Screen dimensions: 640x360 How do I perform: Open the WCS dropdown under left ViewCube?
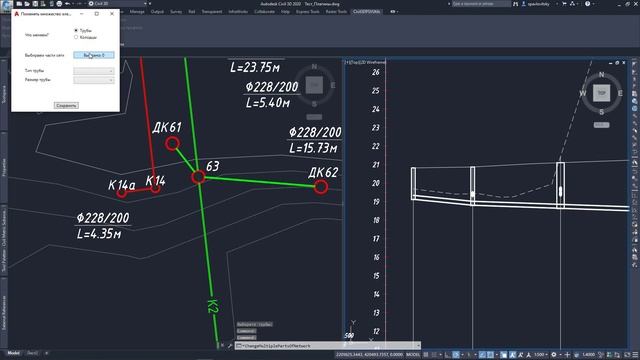314,117
